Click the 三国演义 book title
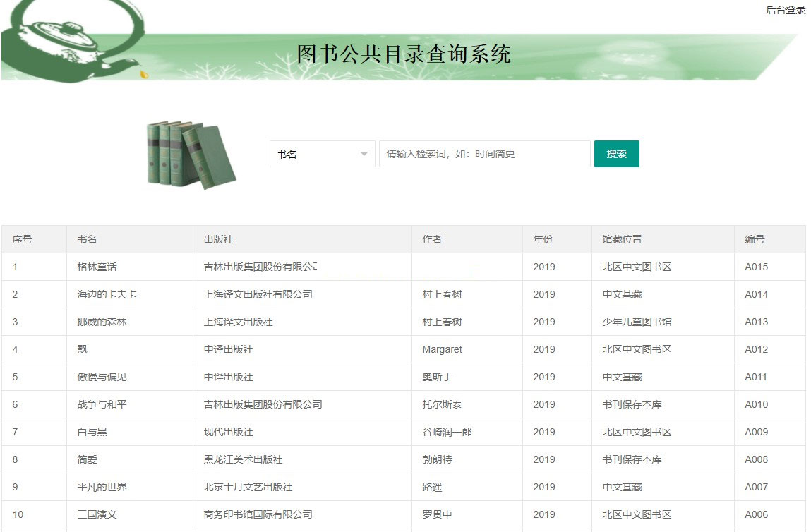The image size is (811, 532). [96, 514]
